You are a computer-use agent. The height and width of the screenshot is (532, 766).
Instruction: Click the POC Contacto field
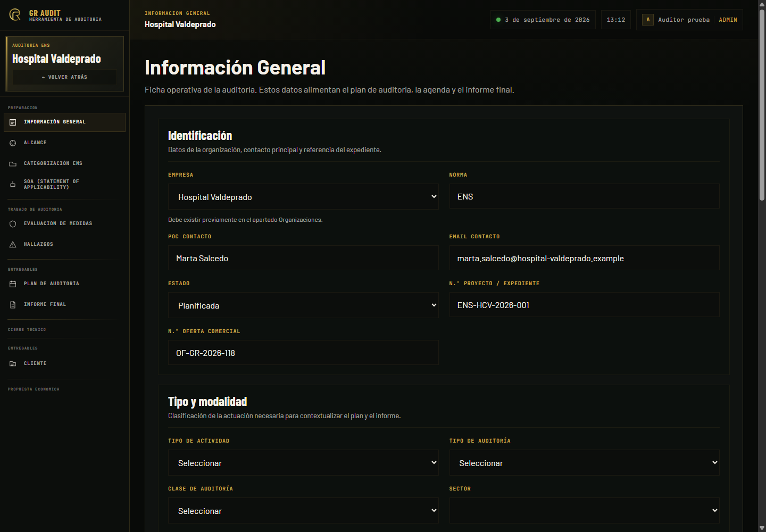pos(303,258)
